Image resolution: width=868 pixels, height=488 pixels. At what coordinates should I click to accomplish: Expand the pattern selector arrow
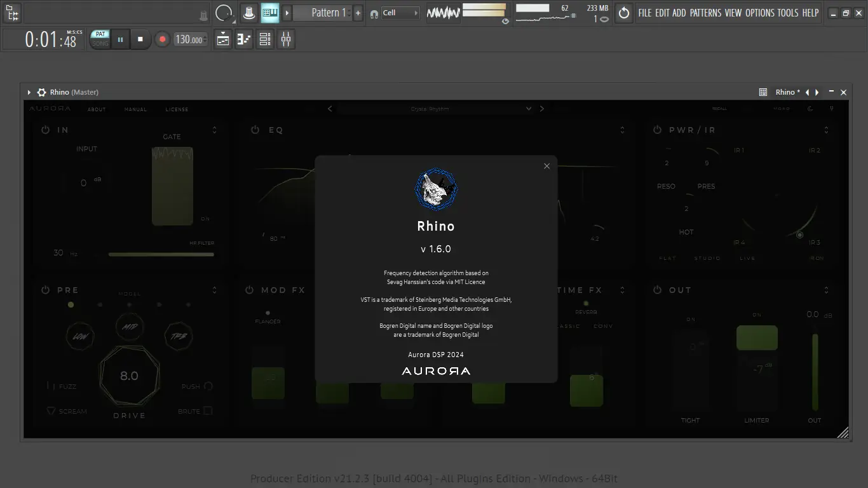coord(287,13)
